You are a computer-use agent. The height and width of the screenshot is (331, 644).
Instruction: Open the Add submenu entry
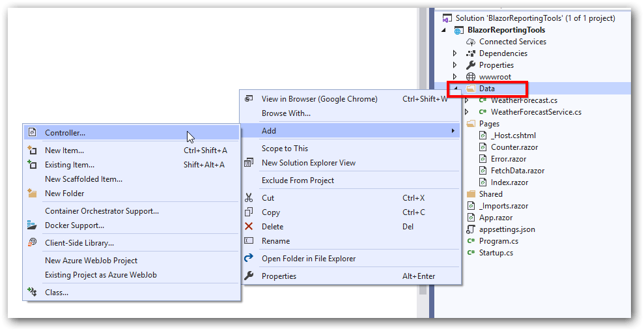pos(269,131)
